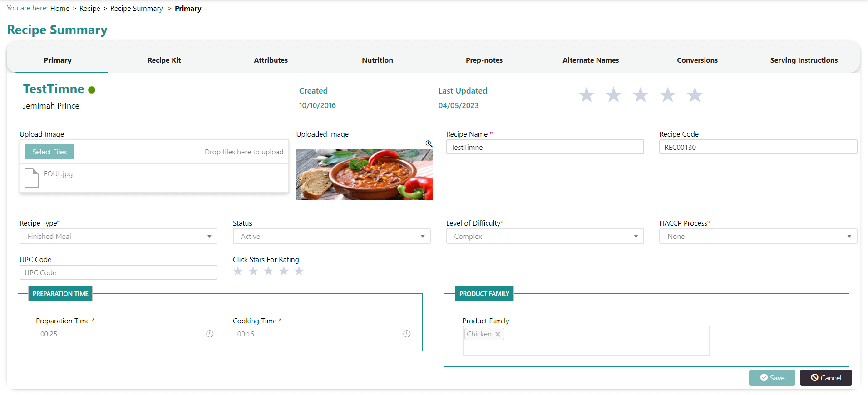Screen dimensions: 868x395
Task: Click the Select Files upload button
Action: tap(49, 152)
